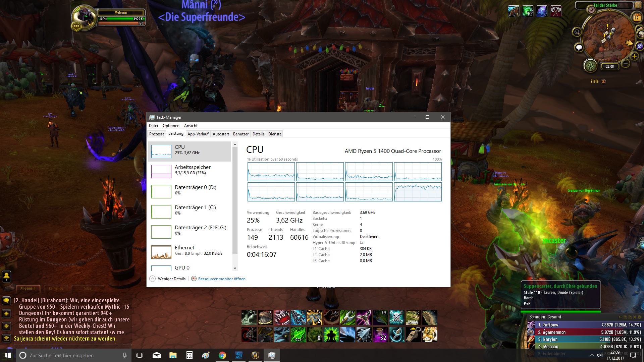Image resolution: width=644 pixels, height=362 pixels.
Task: Show hidden system tray icons
Action: pyautogui.click(x=592, y=355)
